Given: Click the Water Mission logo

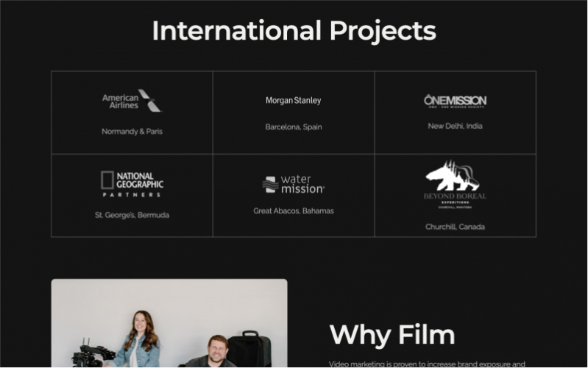Looking at the screenshot, I should [293, 184].
